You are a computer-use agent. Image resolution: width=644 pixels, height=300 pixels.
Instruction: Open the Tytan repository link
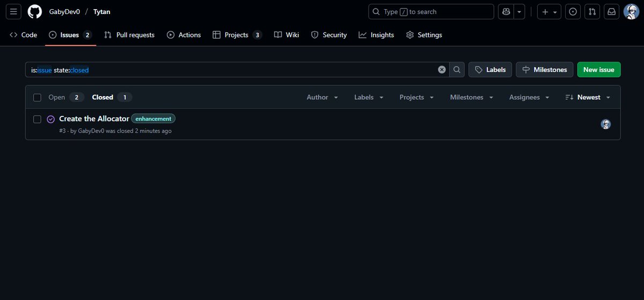(102, 12)
